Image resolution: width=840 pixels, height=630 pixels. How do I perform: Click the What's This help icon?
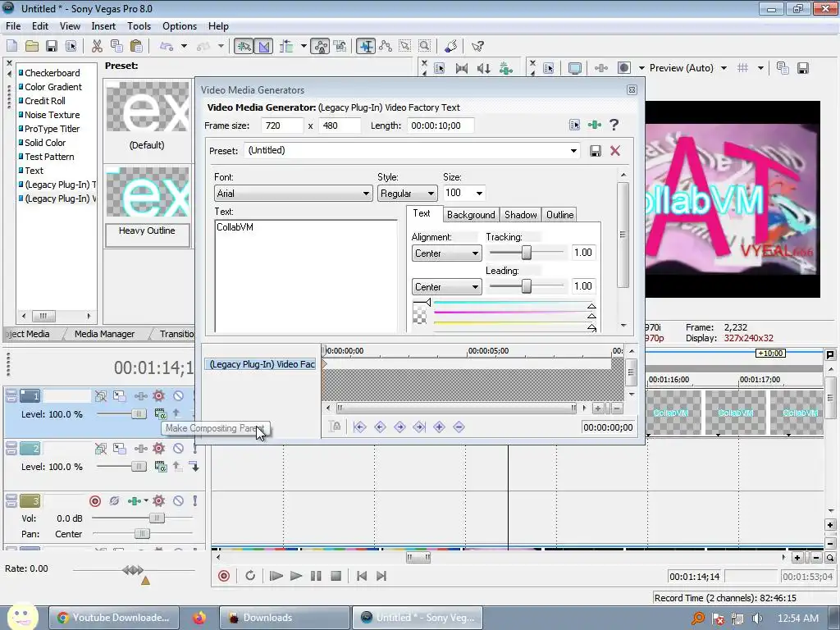tap(477, 46)
